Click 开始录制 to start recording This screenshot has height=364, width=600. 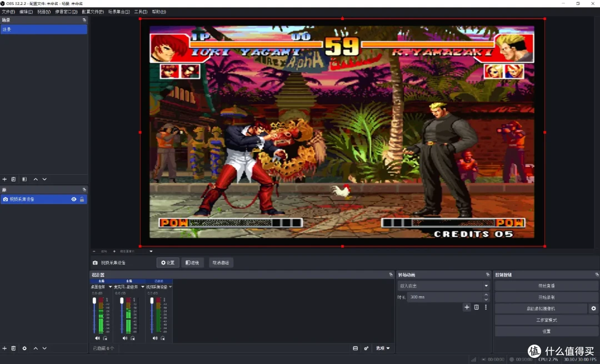pos(546,297)
